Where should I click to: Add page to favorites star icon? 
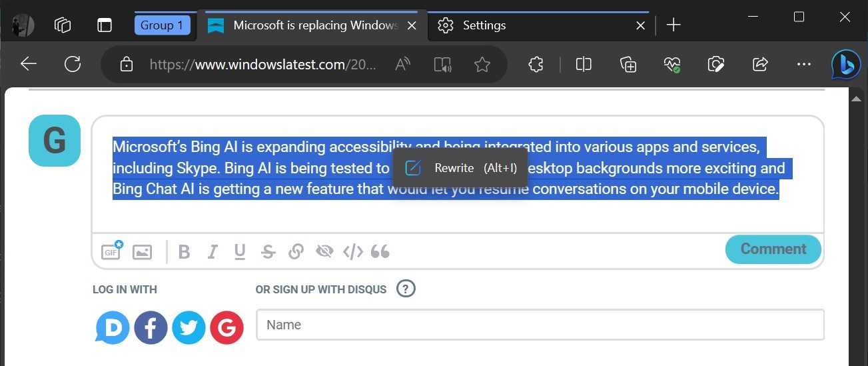pos(482,65)
